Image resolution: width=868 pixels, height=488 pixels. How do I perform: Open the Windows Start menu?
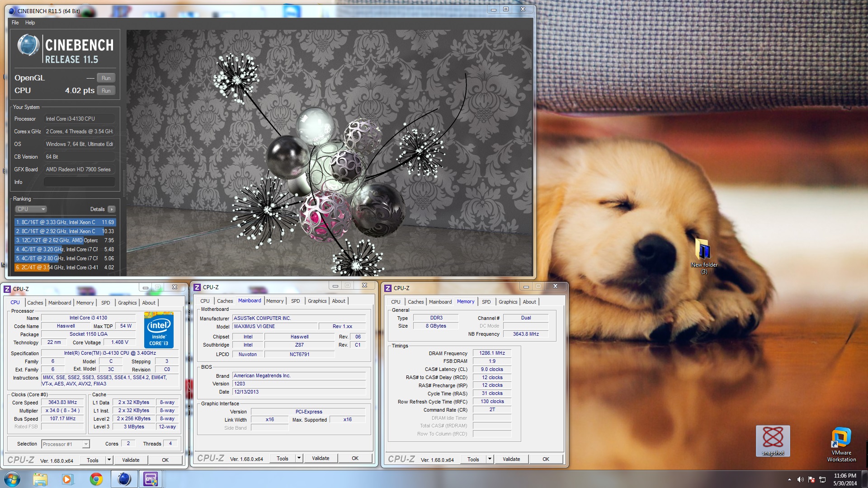(x=12, y=479)
